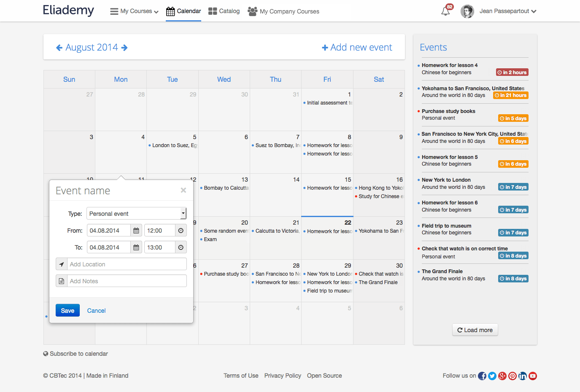
Task: Click Load more events button
Action: click(x=475, y=330)
